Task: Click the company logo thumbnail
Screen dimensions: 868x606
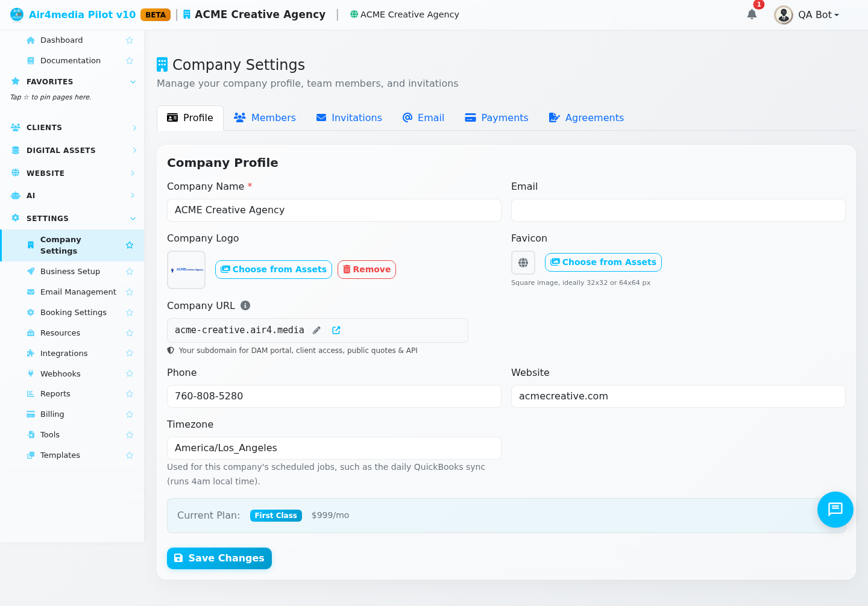Action: [x=186, y=270]
